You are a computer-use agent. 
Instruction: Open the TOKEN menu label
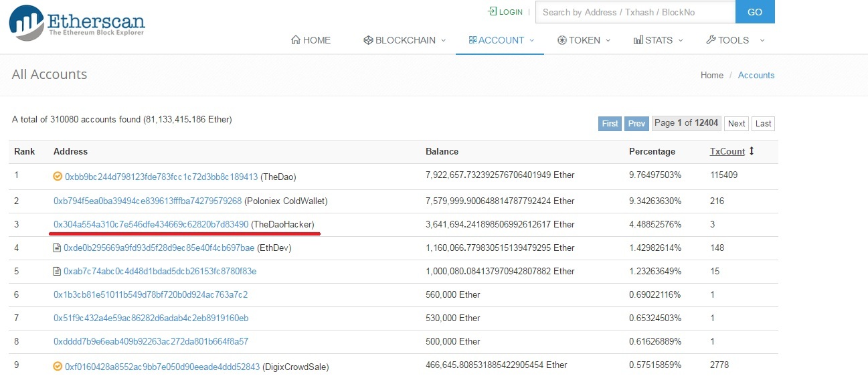coord(584,40)
